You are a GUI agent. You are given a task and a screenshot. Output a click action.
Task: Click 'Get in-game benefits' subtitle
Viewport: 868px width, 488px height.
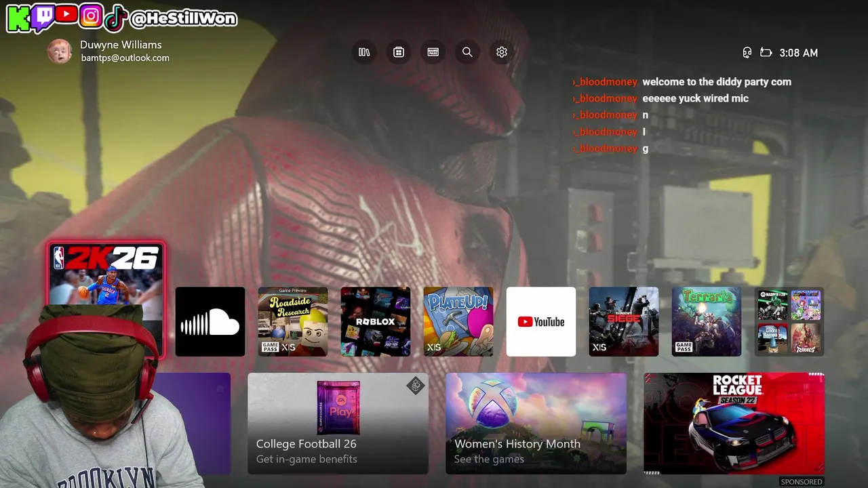(307, 459)
